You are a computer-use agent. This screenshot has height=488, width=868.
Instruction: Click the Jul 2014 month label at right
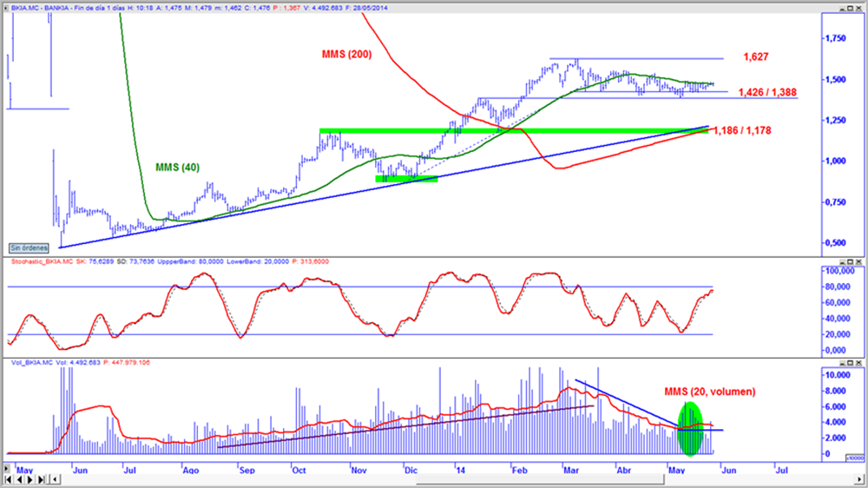781,471
